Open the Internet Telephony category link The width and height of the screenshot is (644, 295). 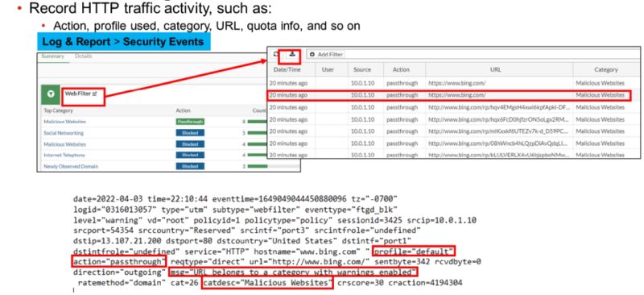[64, 155]
